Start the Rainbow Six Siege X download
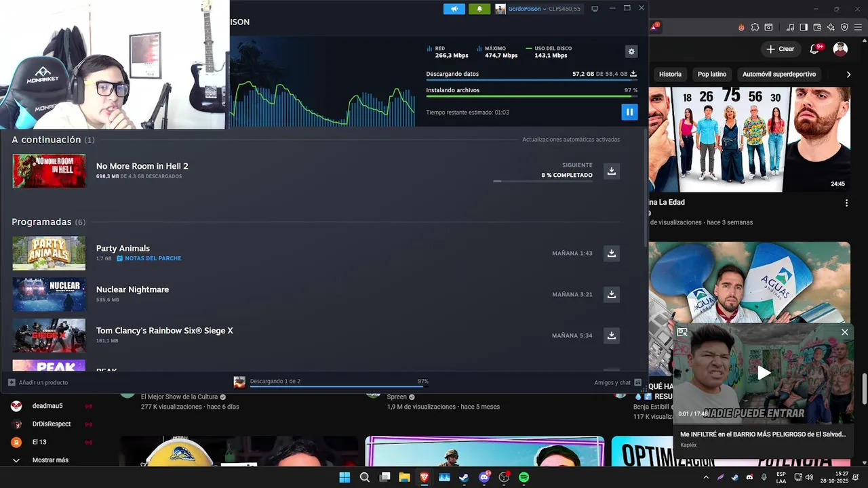This screenshot has width=868, height=488. pos(611,335)
